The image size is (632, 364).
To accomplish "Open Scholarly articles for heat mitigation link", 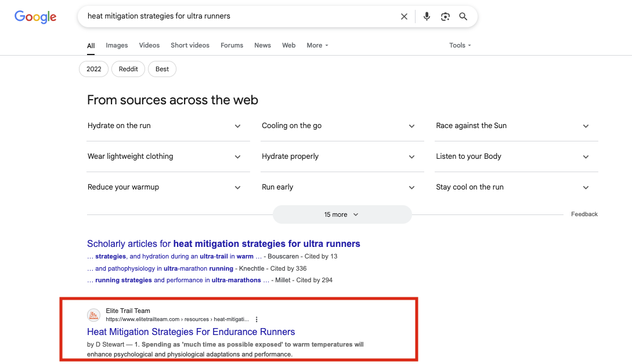I will click(223, 243).
